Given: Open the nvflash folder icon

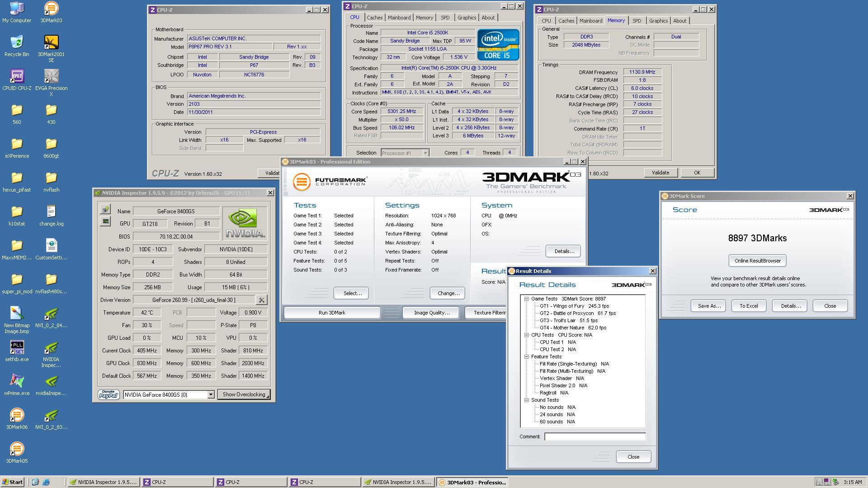Looking at the screenshot, I should (x=51, y=182).
